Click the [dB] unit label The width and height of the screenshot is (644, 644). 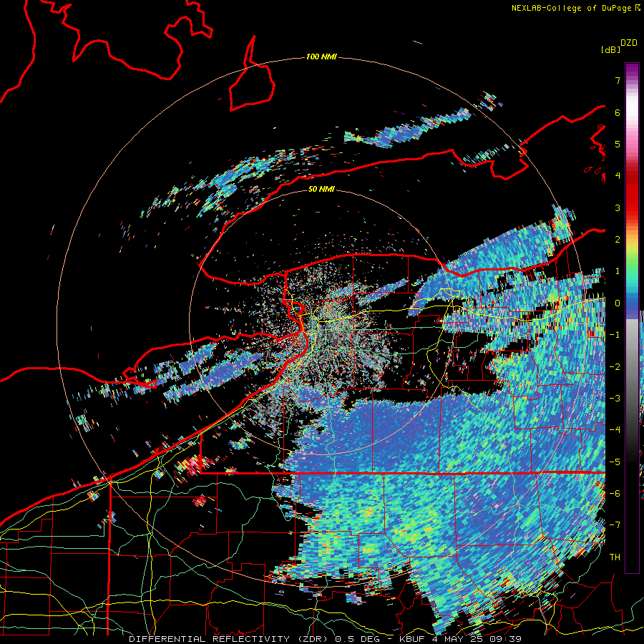click(611, 49)
